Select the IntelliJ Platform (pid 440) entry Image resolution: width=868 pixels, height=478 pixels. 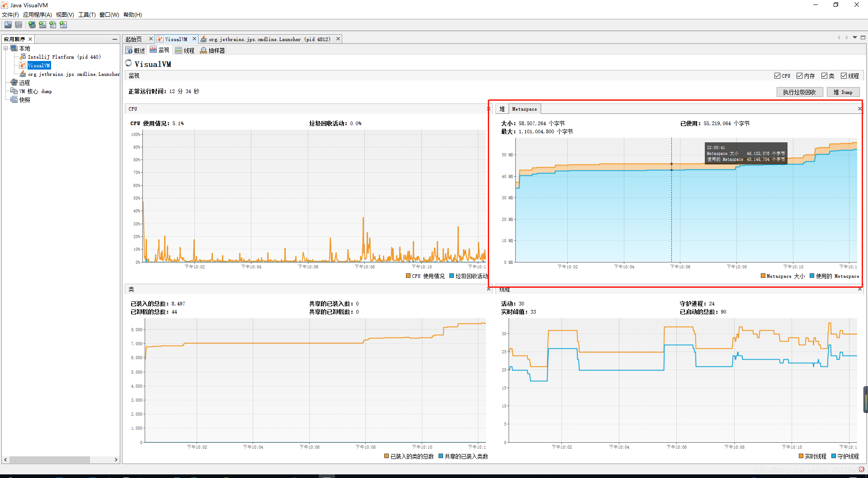[64, 57]
